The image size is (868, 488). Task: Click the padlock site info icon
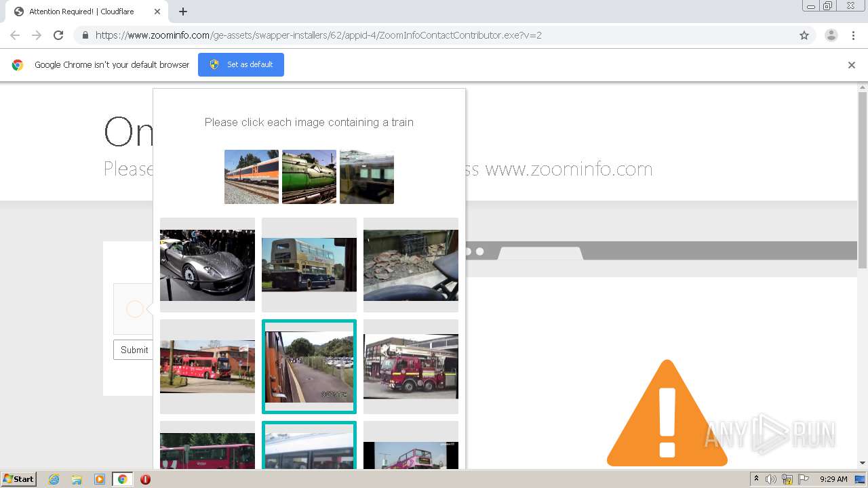click(x=85, y=35)
